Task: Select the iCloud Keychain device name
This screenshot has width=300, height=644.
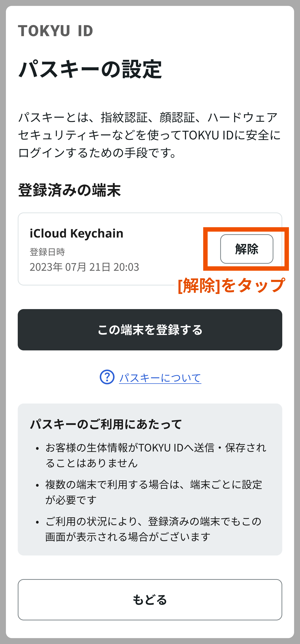Action: click(x=76, y=233)
